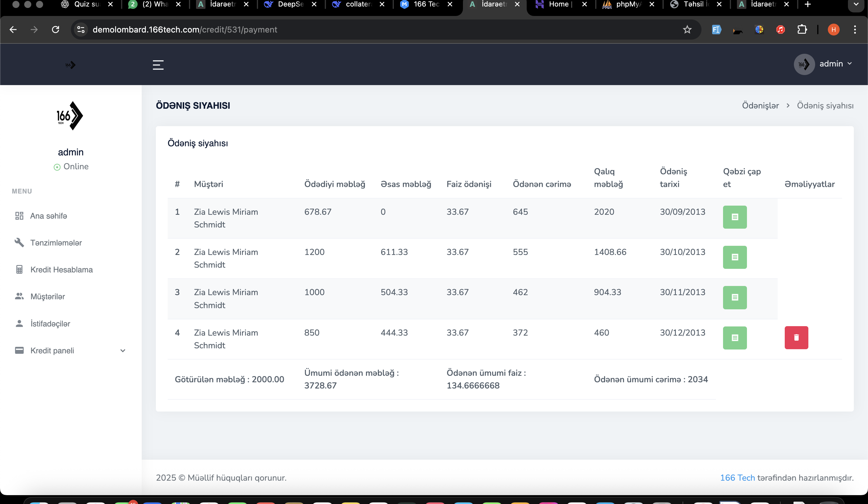Screen dimensions: 868x504
Task: Bookmark the page with the star icon
Action: (x=687, y=30)
